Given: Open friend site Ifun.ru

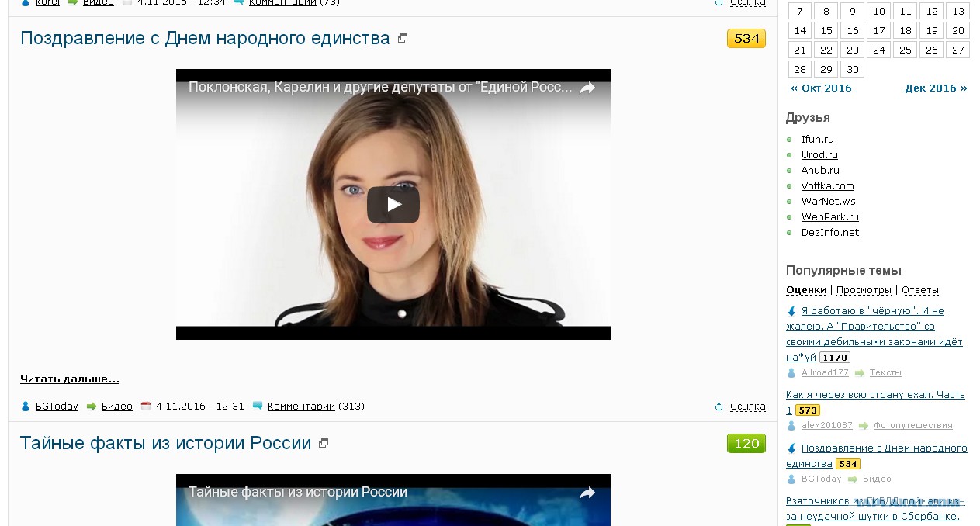Looking at the screenshot, I should point(818,140).
